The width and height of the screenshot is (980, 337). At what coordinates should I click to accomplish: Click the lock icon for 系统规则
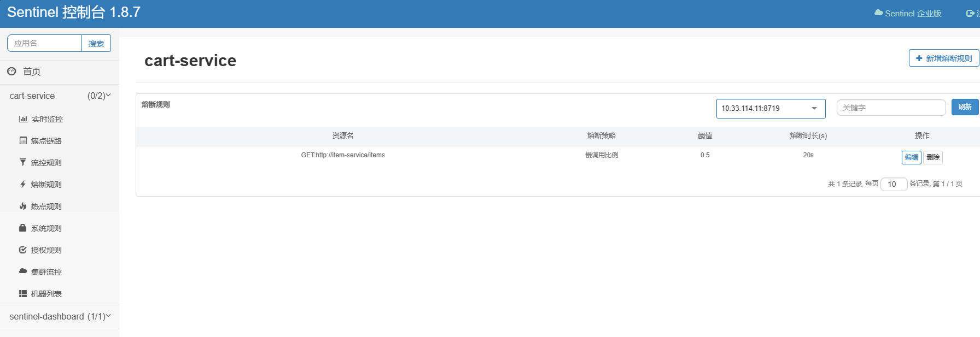(x=23, y=228)
